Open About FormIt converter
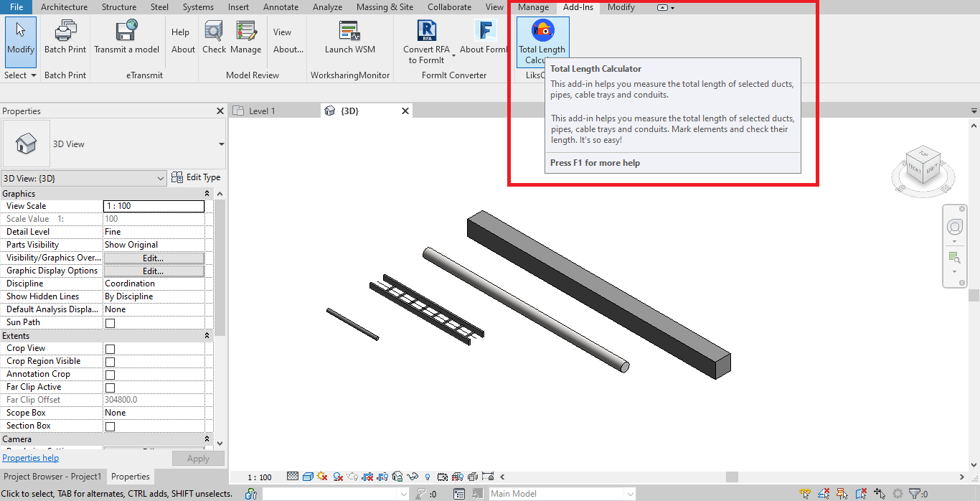 tap(486, 37)
